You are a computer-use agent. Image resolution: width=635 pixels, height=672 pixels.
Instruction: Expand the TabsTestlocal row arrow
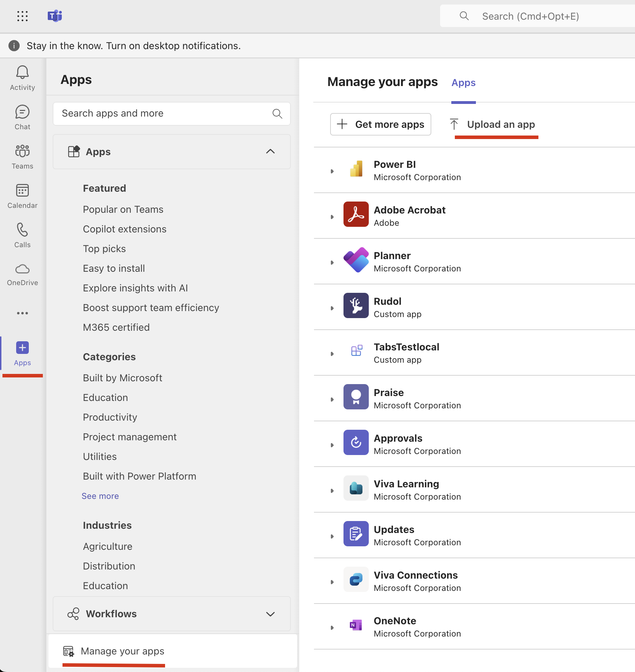coord(332,354)
